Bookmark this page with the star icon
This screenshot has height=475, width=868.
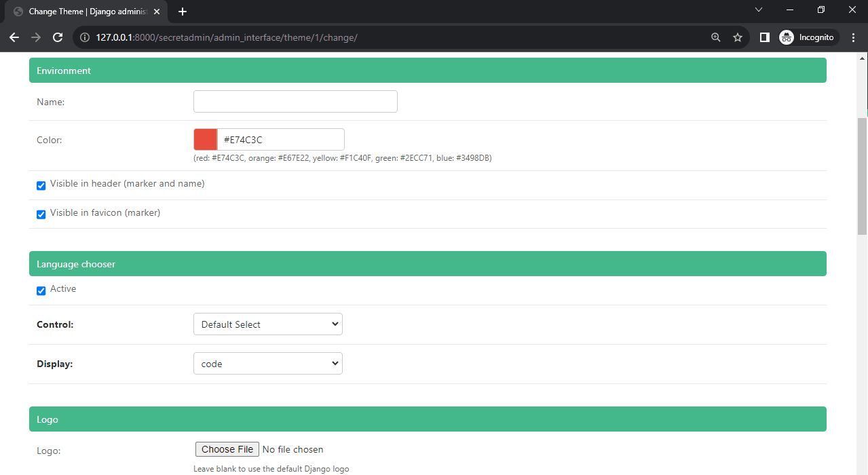pyautogui.click(x=738, y=37)
